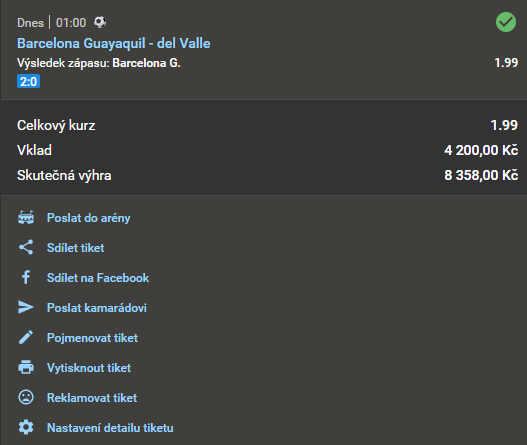Click Vytisknout tiket text
The width and height of the screenshot is (527, 445).
(89, 368)
